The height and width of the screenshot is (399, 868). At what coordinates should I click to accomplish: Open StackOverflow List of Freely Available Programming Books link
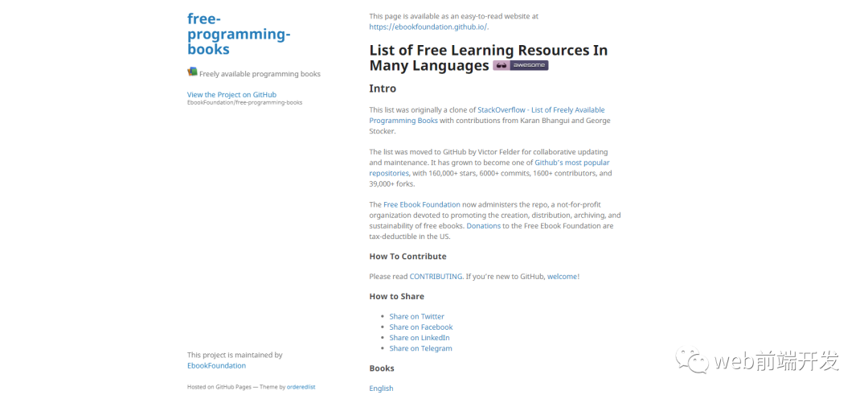click(x=487, y=115)
